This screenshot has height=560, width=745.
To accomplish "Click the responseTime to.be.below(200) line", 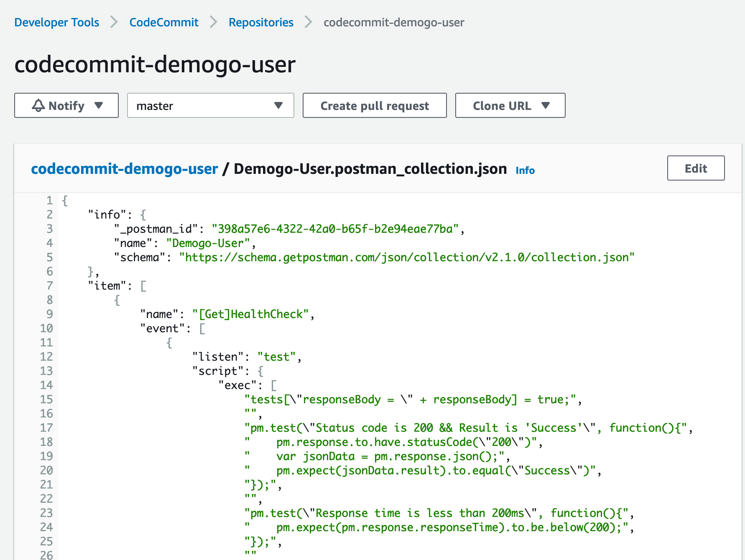I will (x=439, y=527).
